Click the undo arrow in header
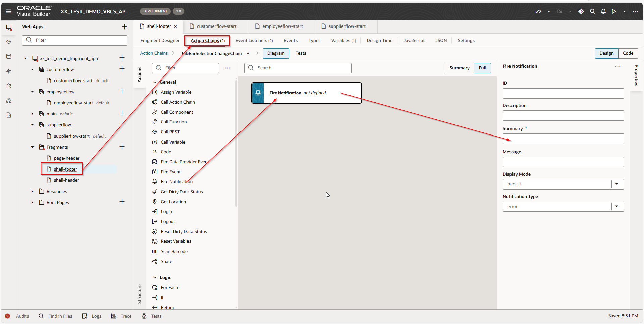 538,11
